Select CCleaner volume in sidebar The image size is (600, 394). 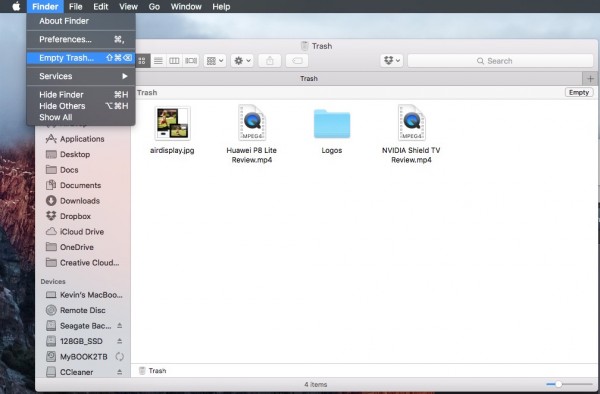point(77,372)
